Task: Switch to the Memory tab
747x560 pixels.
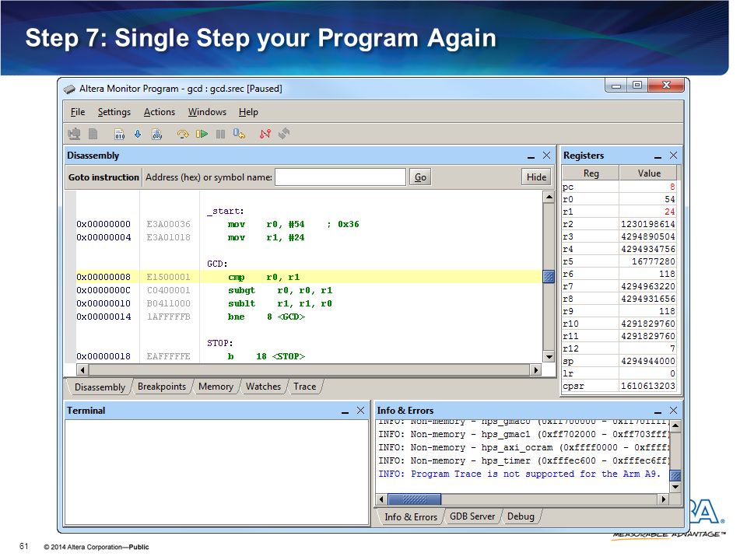Action: coord(216,387)
